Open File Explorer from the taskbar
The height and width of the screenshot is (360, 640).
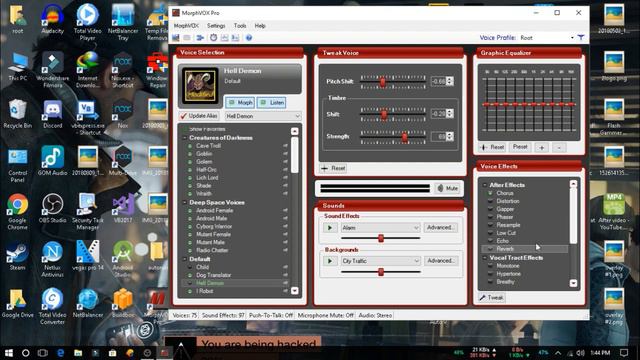[x=78, y=353]
